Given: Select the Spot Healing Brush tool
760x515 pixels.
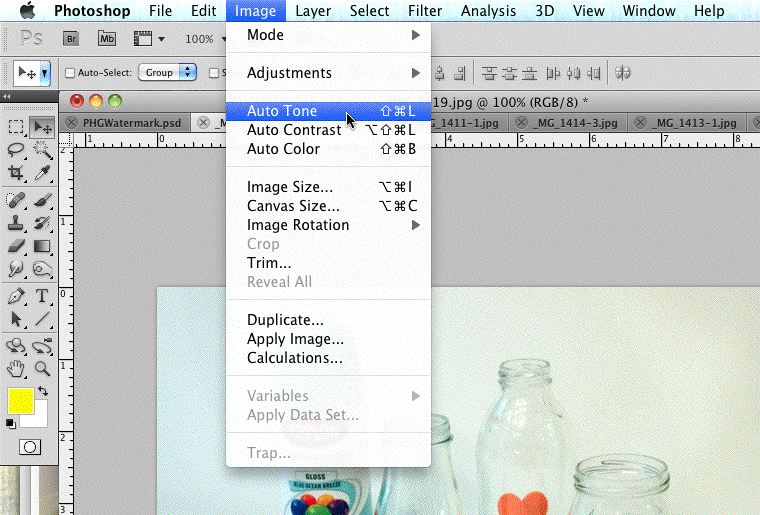Looking at the screenshot, I should pyautogui.click(x=16, y=200).
